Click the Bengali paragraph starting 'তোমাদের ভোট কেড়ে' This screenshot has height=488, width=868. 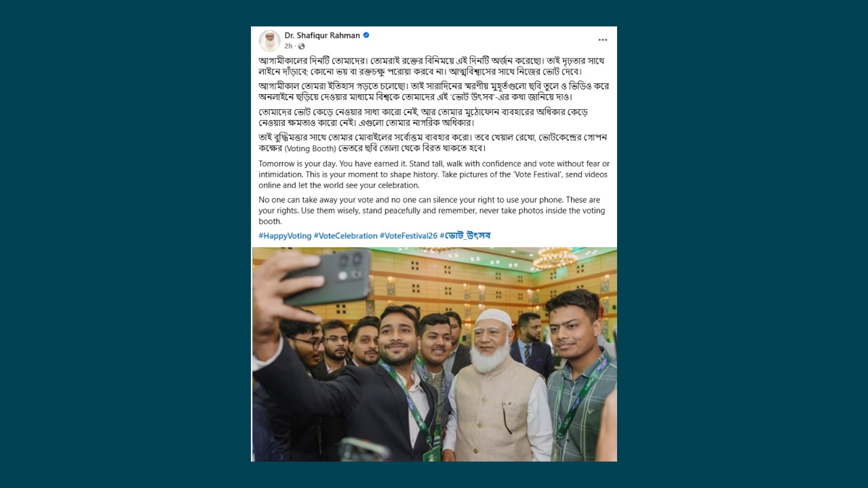pos(423,117)
